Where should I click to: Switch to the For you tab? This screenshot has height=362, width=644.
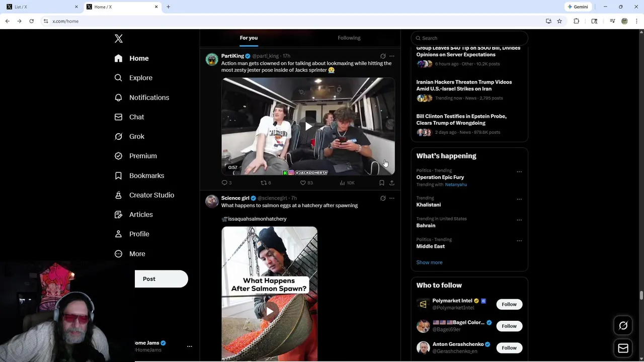[249, 38]
